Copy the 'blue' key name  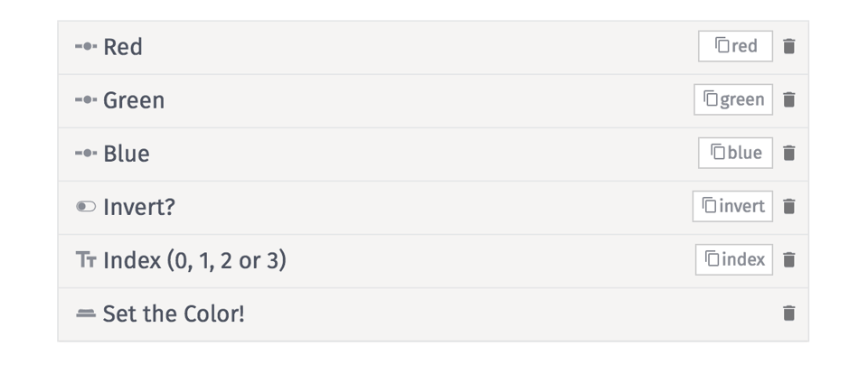(735, 153)
